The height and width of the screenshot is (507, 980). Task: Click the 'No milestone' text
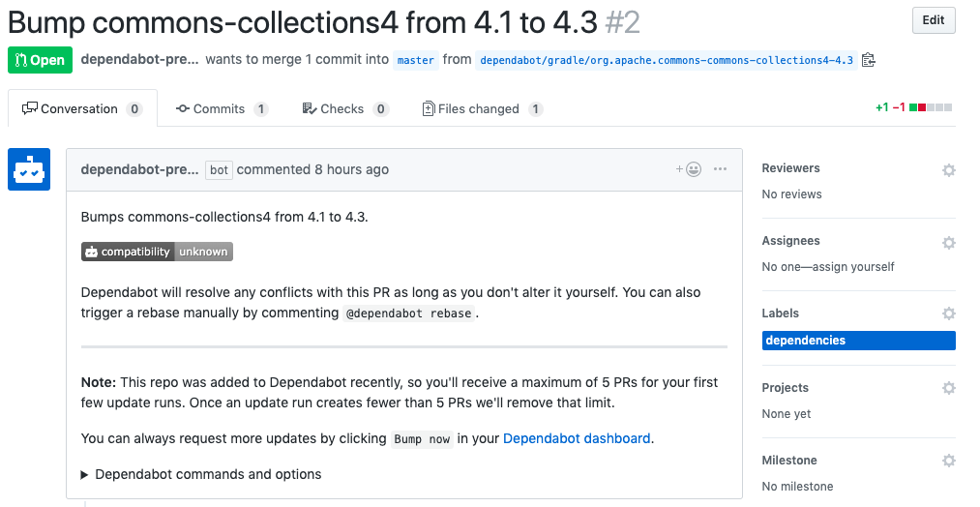pos(797,487)
